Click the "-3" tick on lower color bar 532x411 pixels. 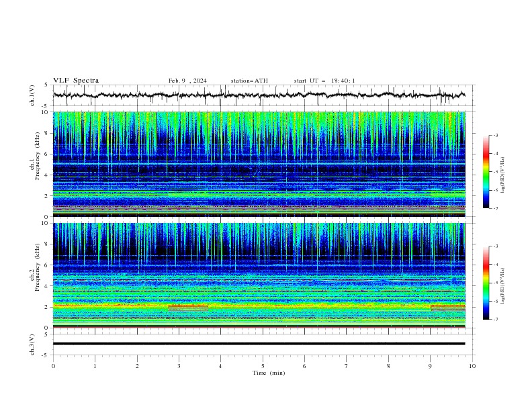click(x=495, y=246)
